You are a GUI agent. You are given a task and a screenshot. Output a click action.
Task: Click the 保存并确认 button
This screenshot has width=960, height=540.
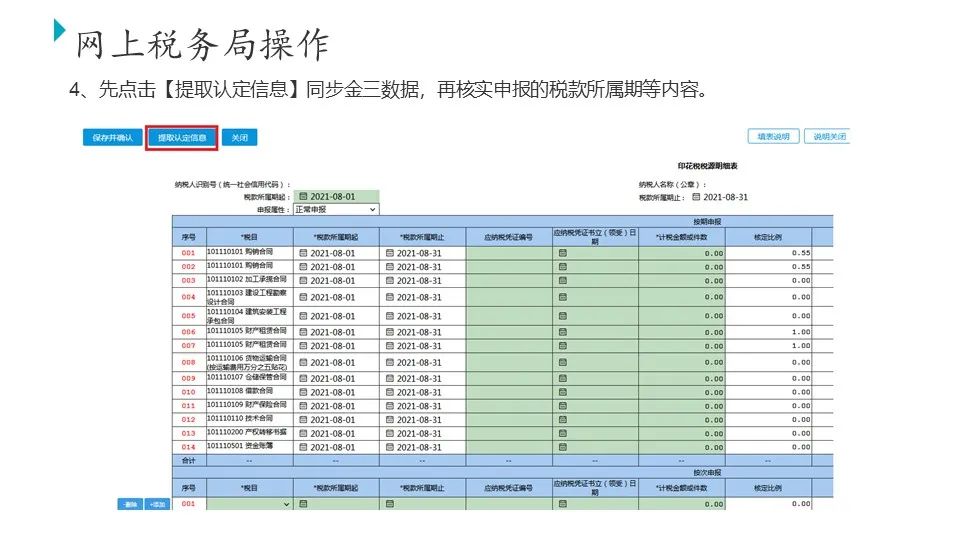(x=113, y=138)
